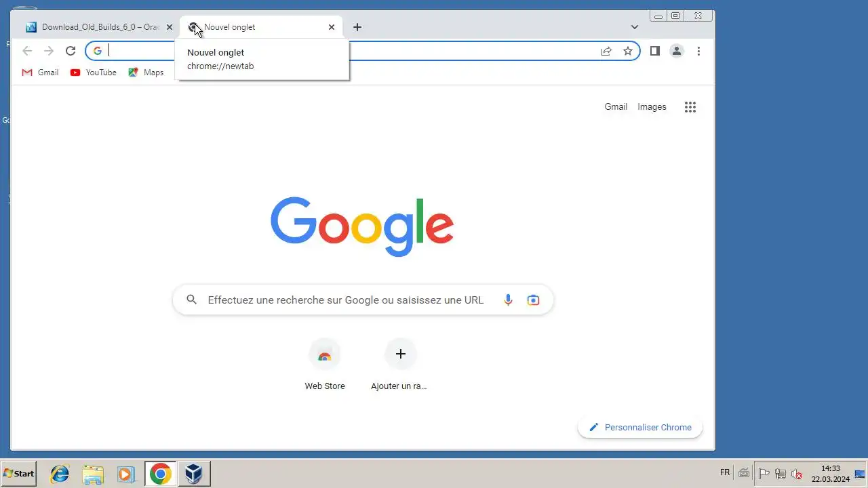The height and width of the screenshot is (488, 868).
Task: Click the muted volume tray icon
Action: pos(797,474)
